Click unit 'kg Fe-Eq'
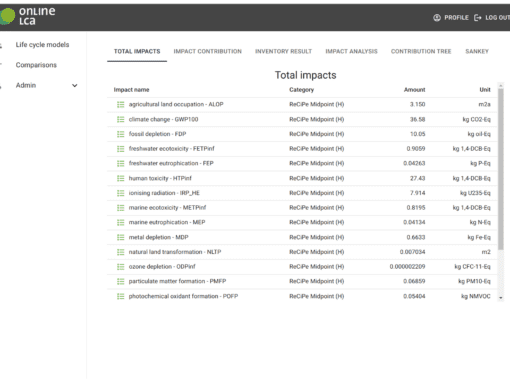This screenshot has width=510, height=382. 479,237
